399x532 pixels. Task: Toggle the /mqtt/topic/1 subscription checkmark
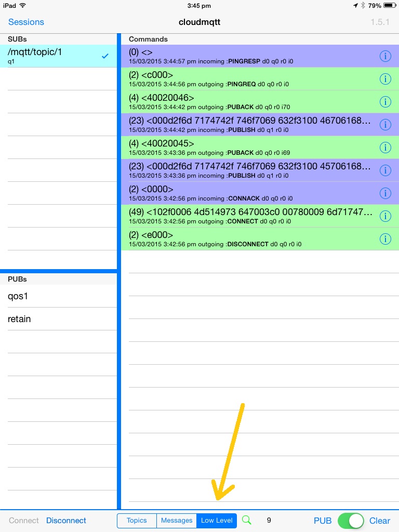click(x=105, y=56)
